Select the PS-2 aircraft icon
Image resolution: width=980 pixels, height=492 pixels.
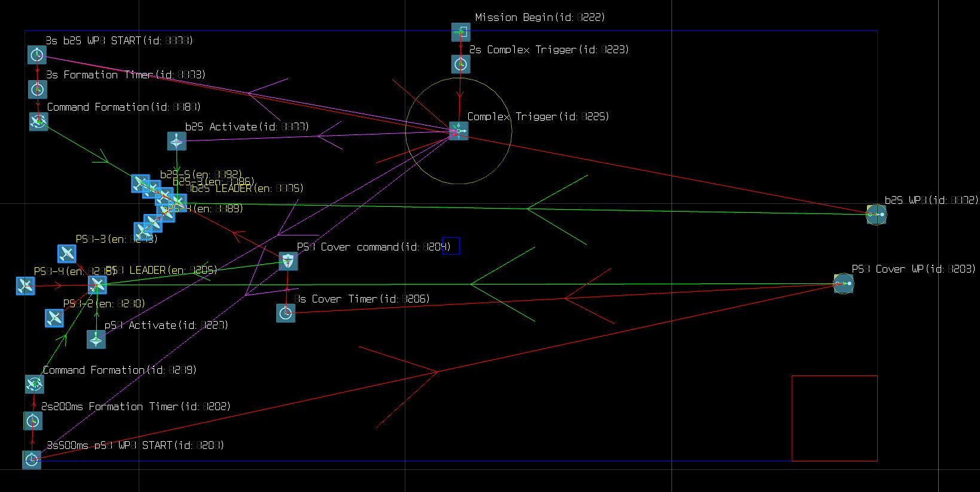pyautogui.click(x=54, y=318)
